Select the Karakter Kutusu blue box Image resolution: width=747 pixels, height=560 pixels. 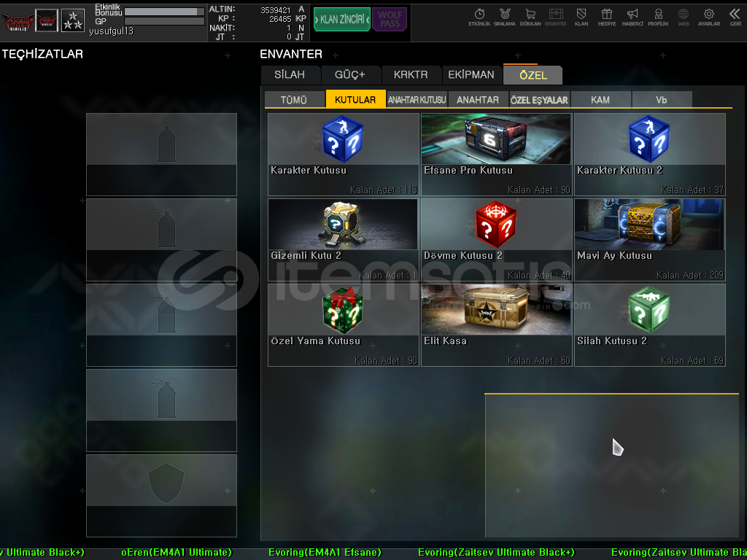343,155
